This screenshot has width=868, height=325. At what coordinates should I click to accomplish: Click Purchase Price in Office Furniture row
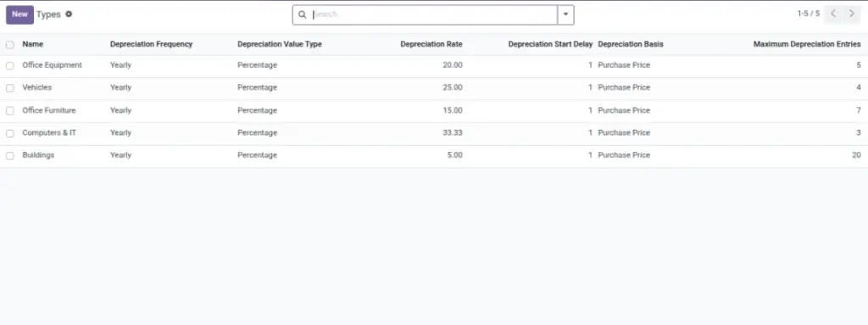click(x=624, y=110)
